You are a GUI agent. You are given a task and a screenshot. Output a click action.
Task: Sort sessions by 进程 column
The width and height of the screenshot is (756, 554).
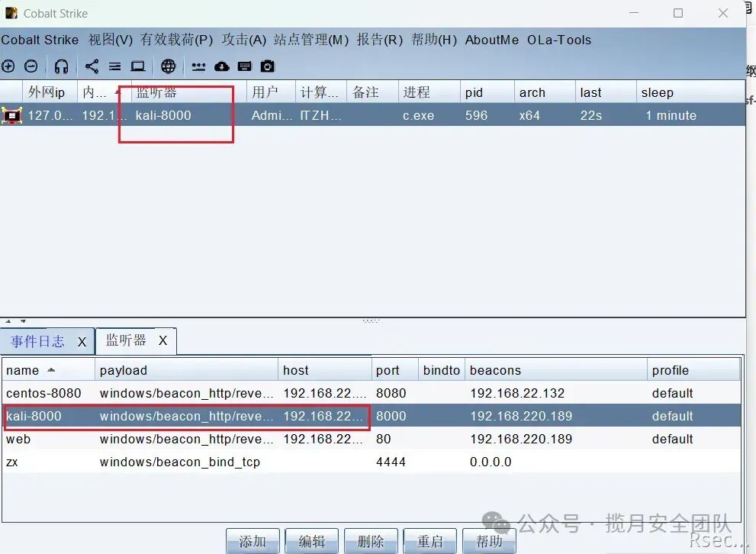coord(429,92)
